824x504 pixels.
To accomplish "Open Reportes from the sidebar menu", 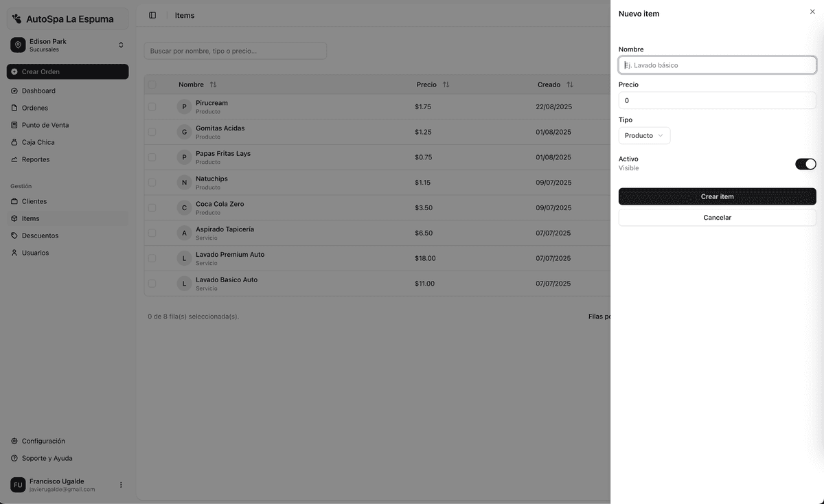I will coord(36,159).
